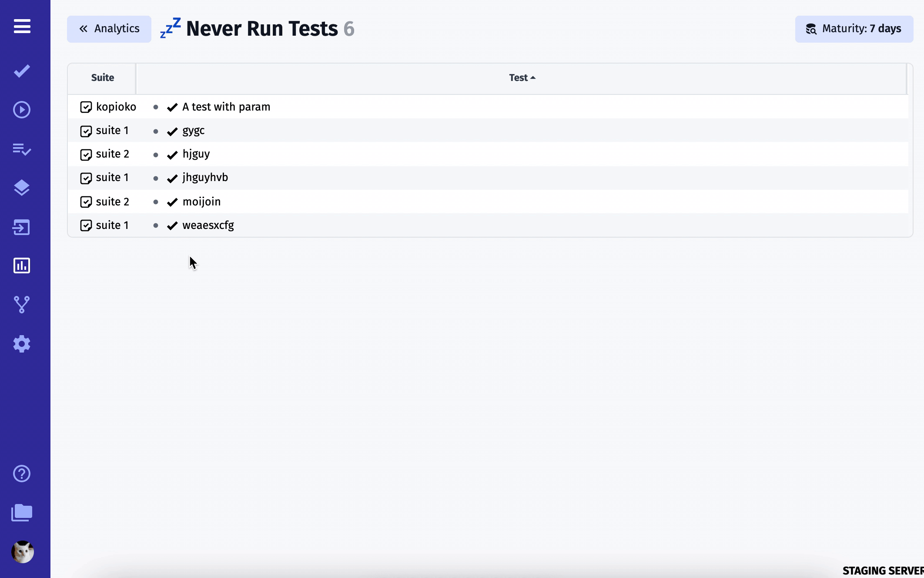Open the Test Runs play icon
924x578 pixels.
(22, 110)
